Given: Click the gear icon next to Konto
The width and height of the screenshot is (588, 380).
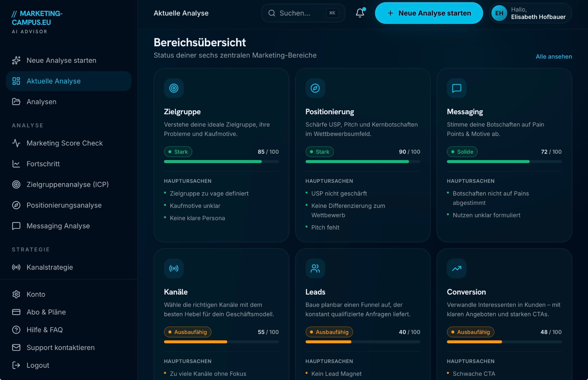Looking at the screenshot, I should point(16,294).
